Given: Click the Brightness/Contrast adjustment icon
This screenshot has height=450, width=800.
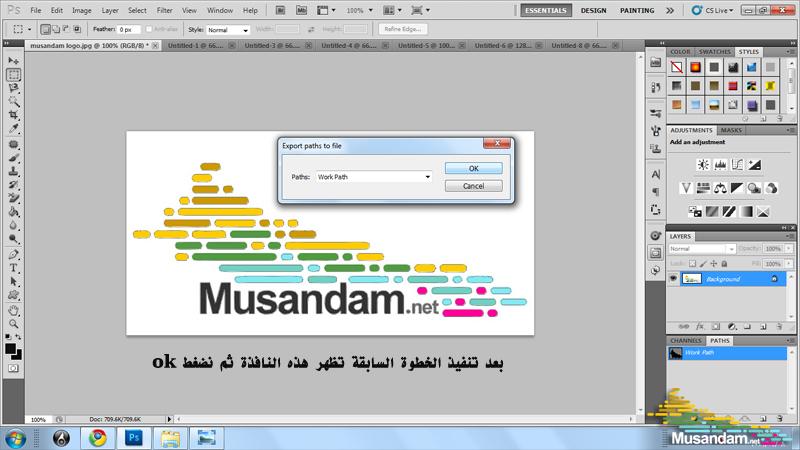Looking at the screenshot, I should [703, 164].
